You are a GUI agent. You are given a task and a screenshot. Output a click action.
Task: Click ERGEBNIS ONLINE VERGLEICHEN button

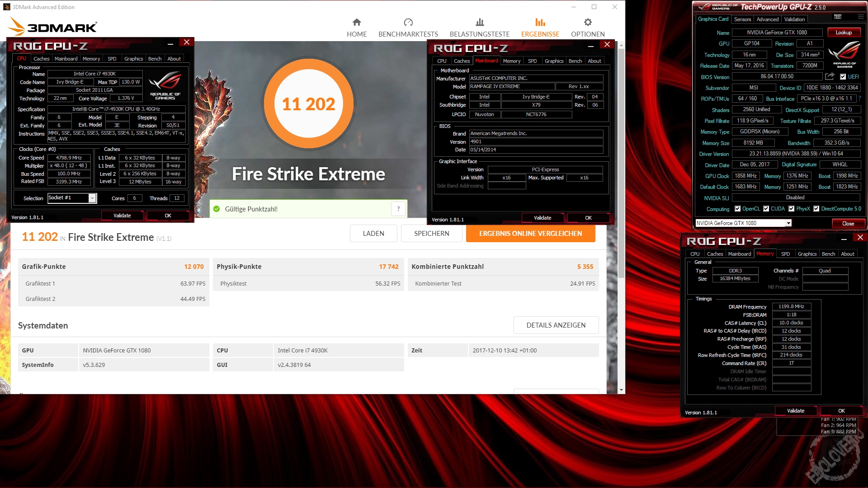coord(531,234)
